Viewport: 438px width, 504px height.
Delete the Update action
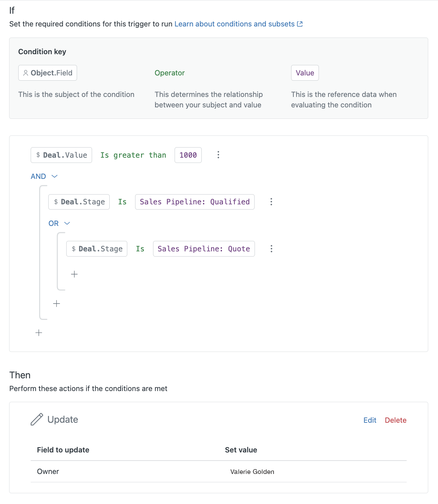396,420
